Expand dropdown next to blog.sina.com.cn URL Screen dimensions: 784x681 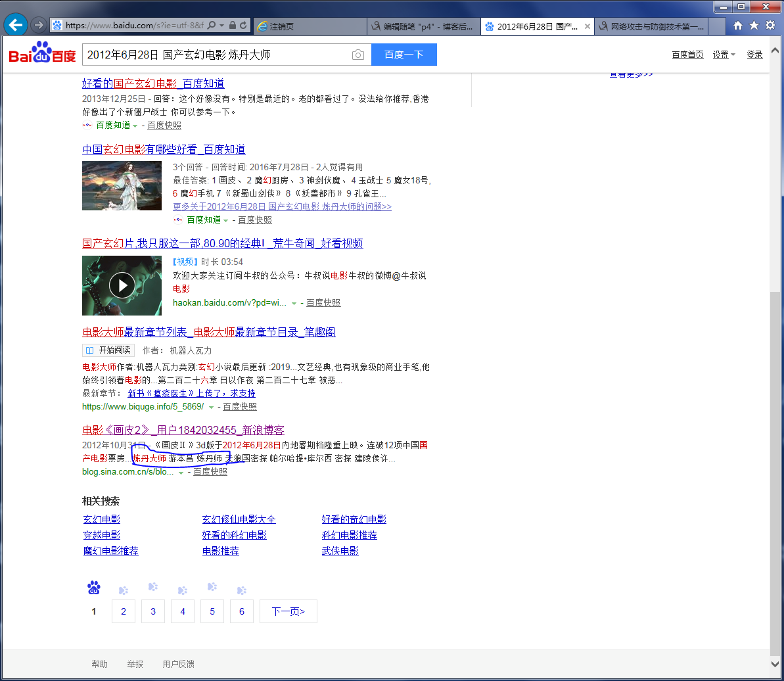coord(181,473)
